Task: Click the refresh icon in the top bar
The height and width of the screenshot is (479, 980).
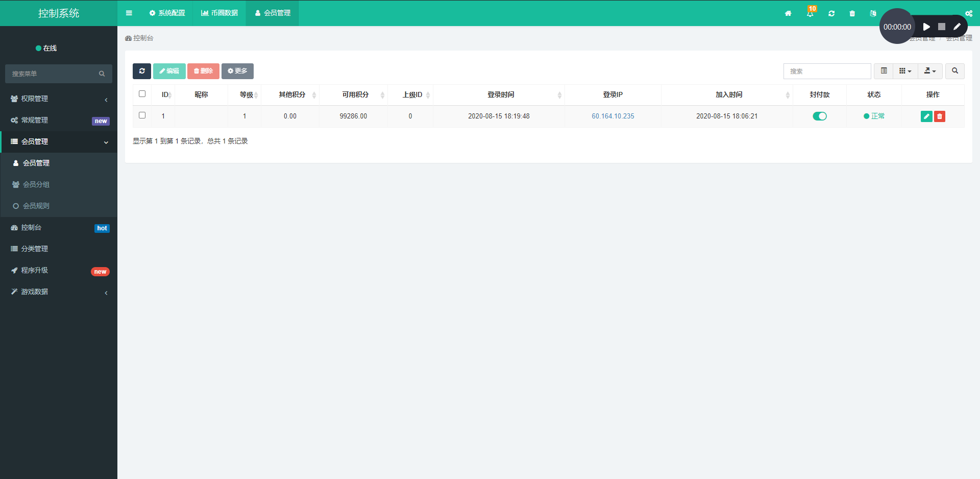Action: 831,14
